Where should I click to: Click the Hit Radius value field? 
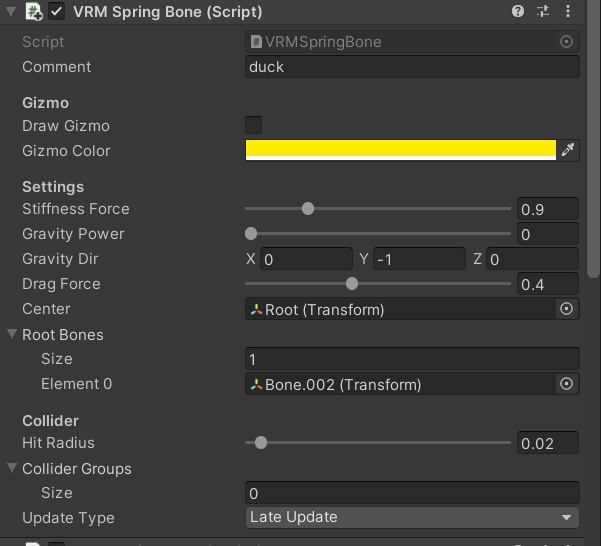click(x=548, y=443)
